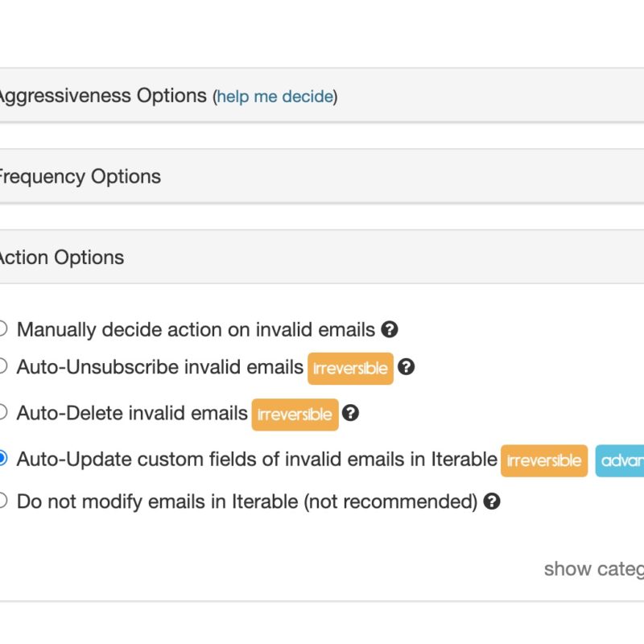The width and height of the screenshot is (644, 644).
Task: Select Do not modify emails in Iterable
Action: click(x=2, y=501)
